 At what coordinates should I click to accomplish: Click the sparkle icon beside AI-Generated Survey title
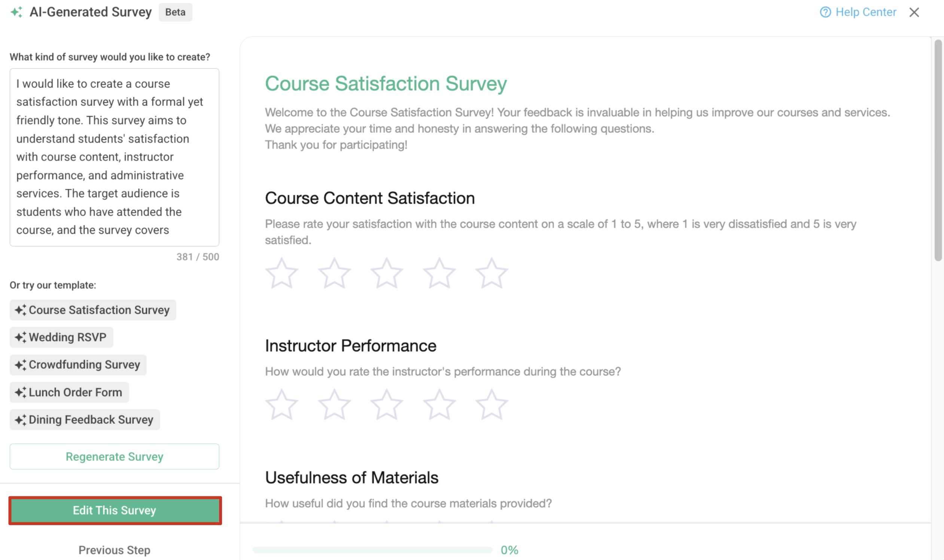coord(16,12)
